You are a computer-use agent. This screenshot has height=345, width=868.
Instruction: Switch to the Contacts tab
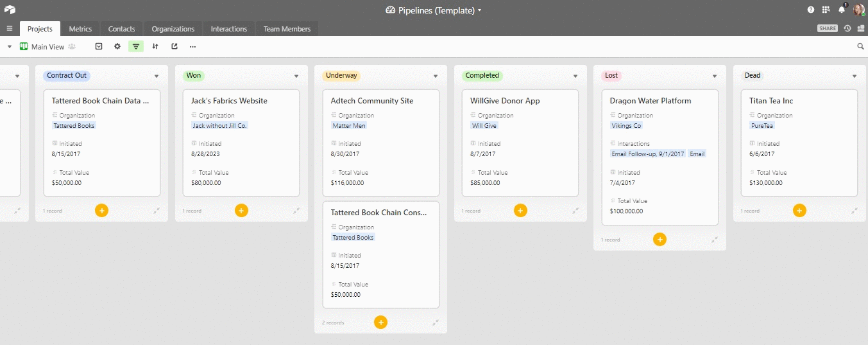(122, 29)
